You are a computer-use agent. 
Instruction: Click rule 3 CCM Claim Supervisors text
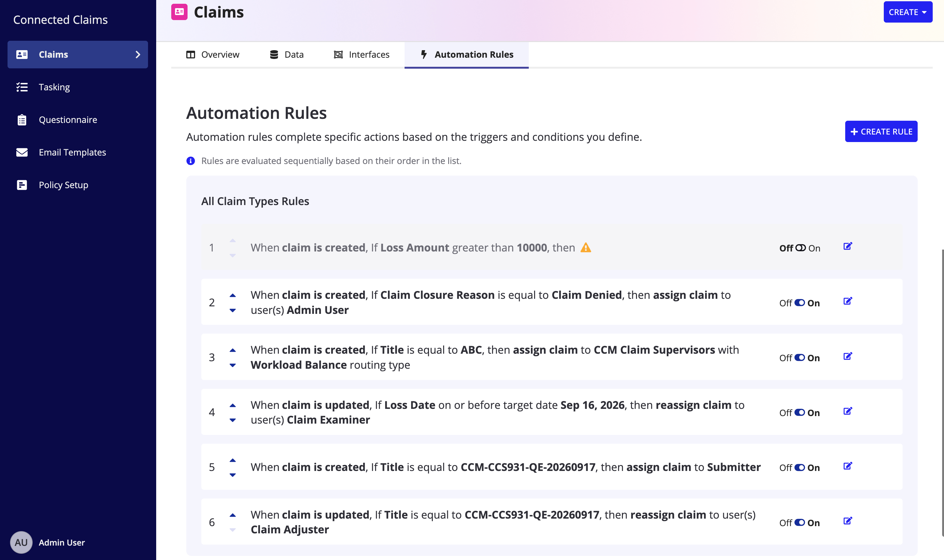(x=654, y=350)
